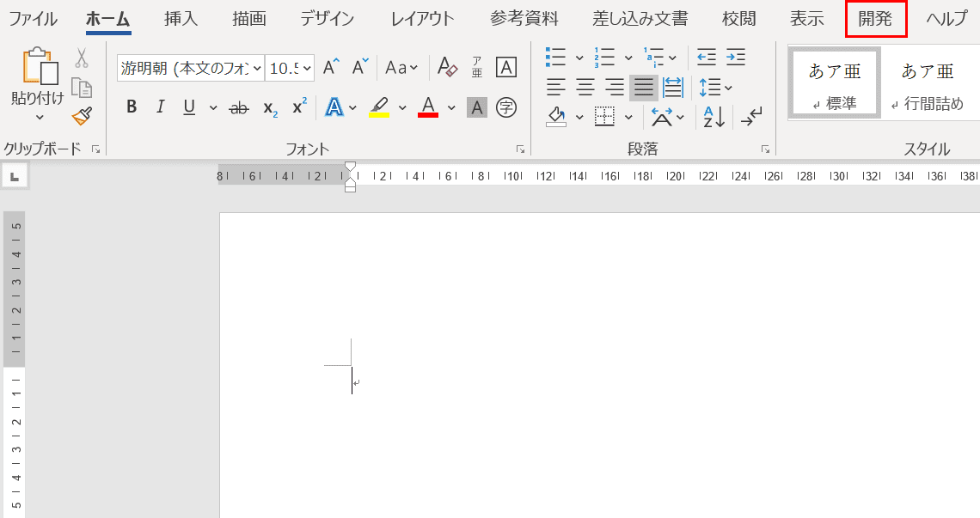
Task: Open the Asian layout character scaling icon
Action: pyautogui.click(x=661, y=116)
